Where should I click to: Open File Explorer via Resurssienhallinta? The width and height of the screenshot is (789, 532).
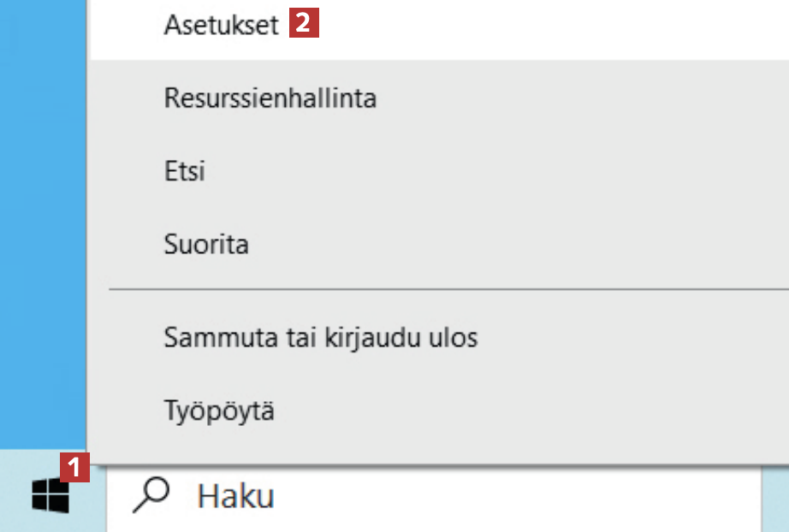pyautogui.click(x=270, y=99)
